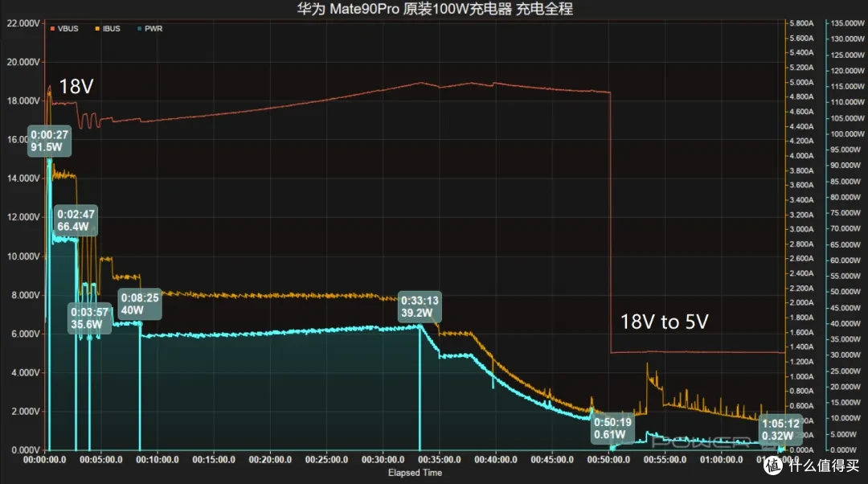
Task: Select the 0:00:27 91.5W data marker
Action: (49, 142)
